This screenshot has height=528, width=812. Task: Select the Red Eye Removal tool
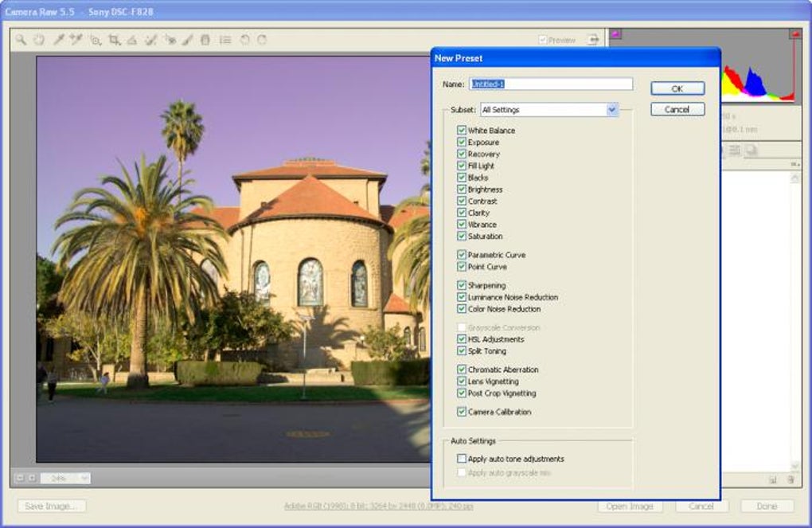point(170,40)
